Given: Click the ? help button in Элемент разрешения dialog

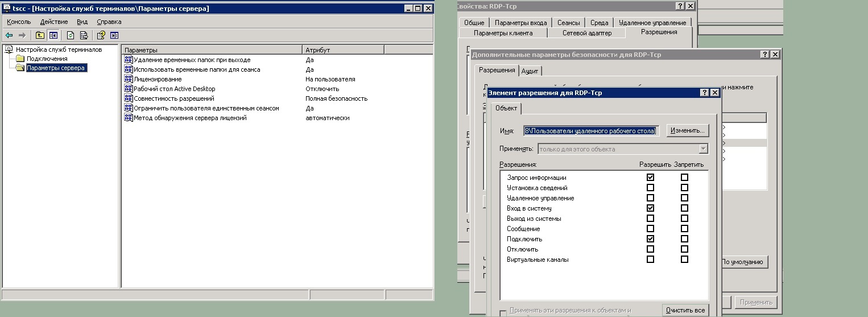Looking at the screenshot, I should coord(704,93).
